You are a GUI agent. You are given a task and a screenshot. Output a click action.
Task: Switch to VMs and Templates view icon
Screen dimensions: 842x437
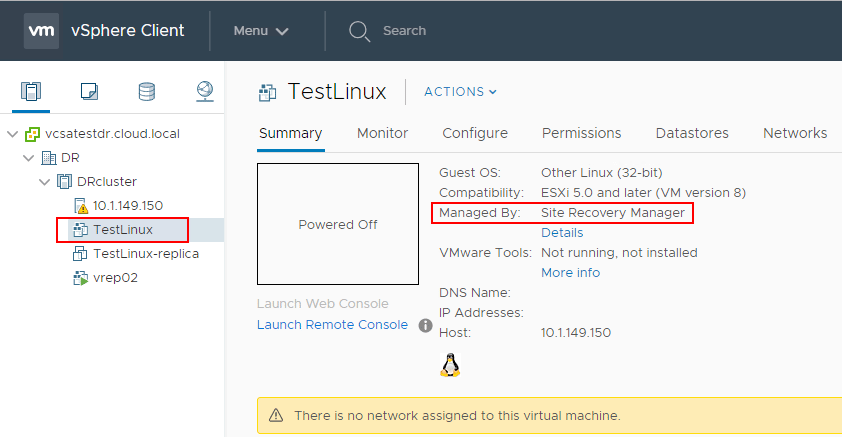point(89,91)
